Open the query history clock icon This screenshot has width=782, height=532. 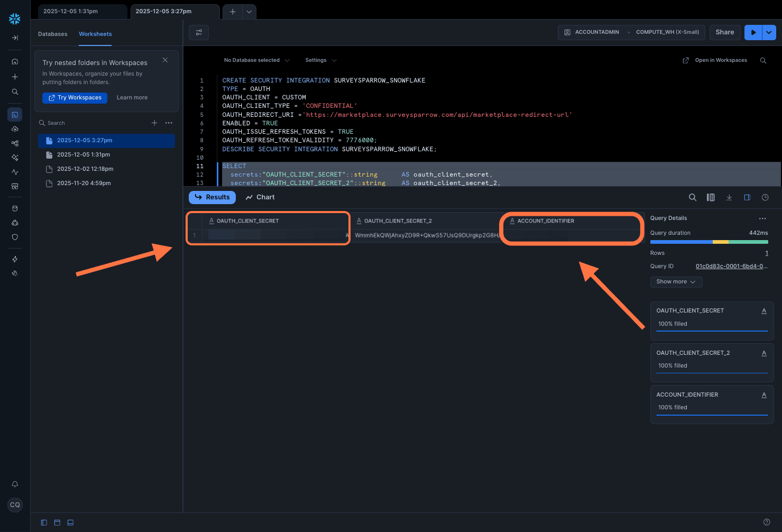click(765, 197)
